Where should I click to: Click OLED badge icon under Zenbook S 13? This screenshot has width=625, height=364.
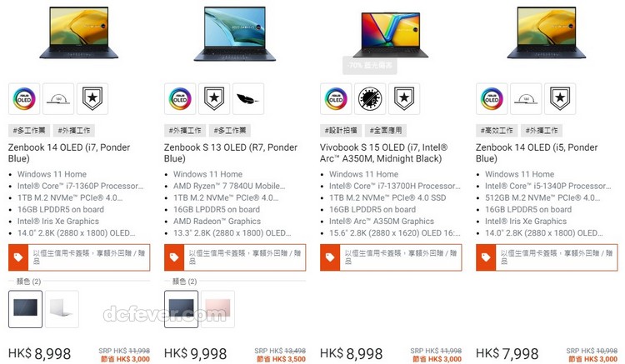[180, 99]
